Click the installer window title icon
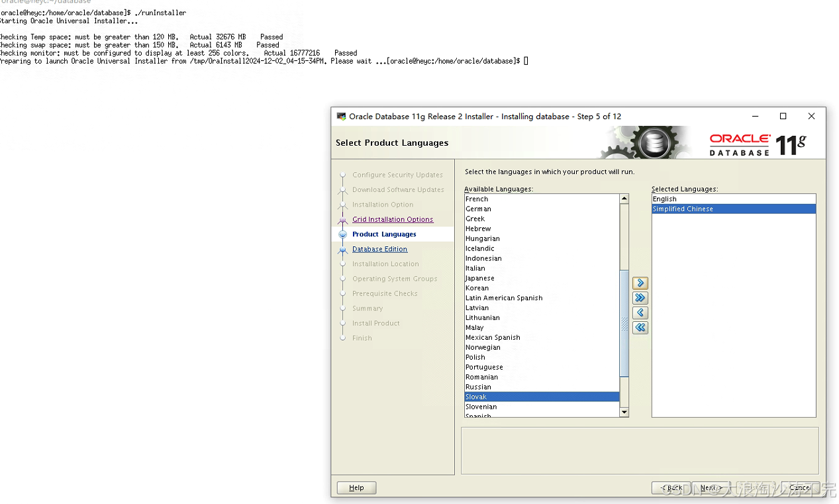The width and height of the screenshot is (839, 504). click(x=341, y=117)
